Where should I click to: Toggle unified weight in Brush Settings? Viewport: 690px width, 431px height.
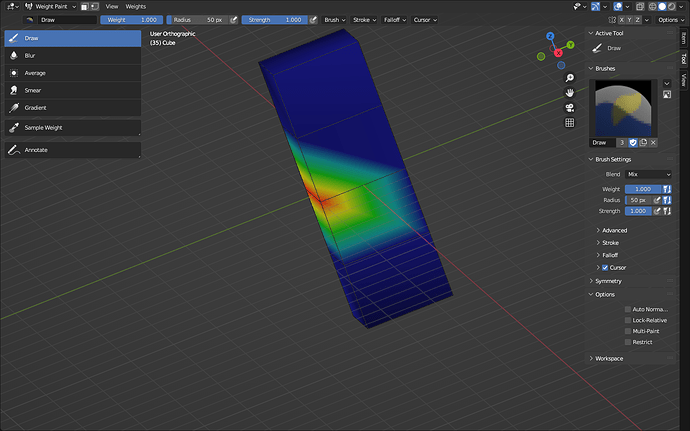click(667, 189)
